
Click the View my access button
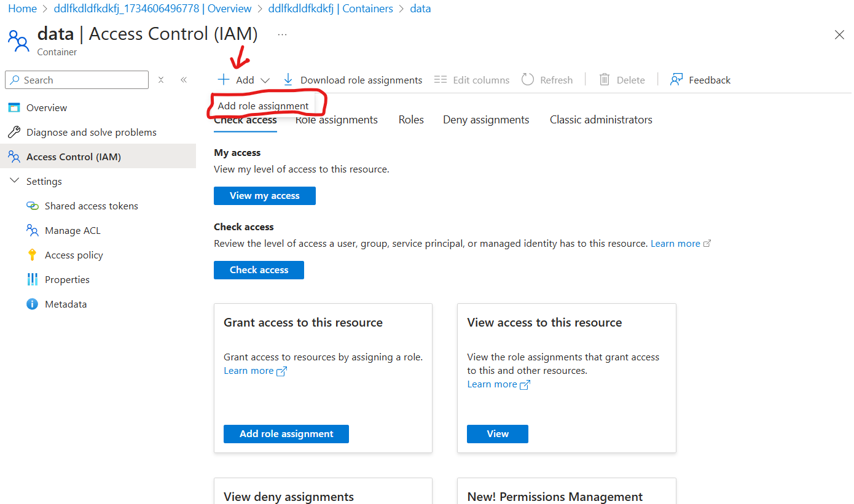click(x=264, y=196)
